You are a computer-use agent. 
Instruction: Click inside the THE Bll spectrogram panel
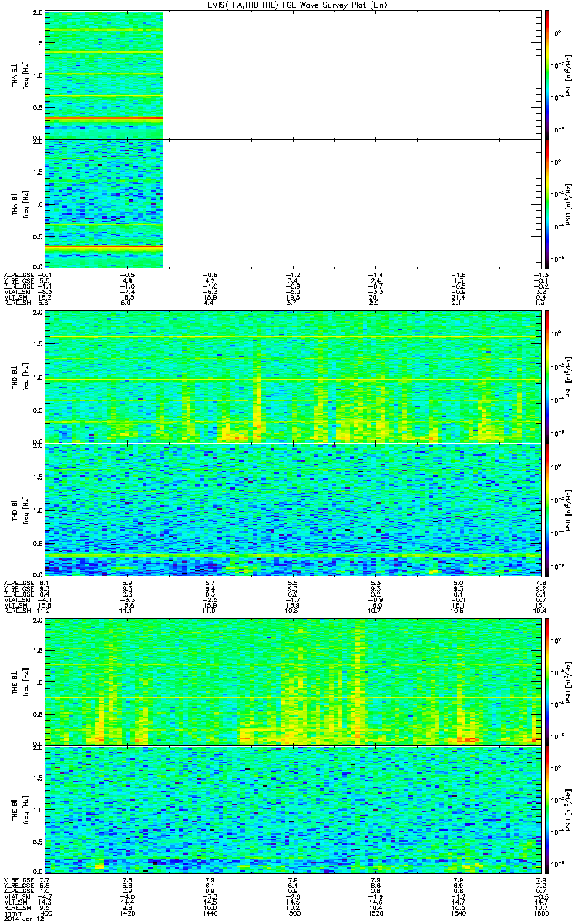pos(292,809)
